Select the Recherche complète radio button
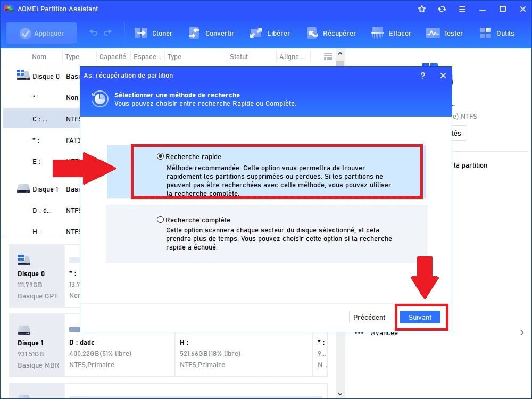The image size is (532, 399). click(x=161, y=220)
